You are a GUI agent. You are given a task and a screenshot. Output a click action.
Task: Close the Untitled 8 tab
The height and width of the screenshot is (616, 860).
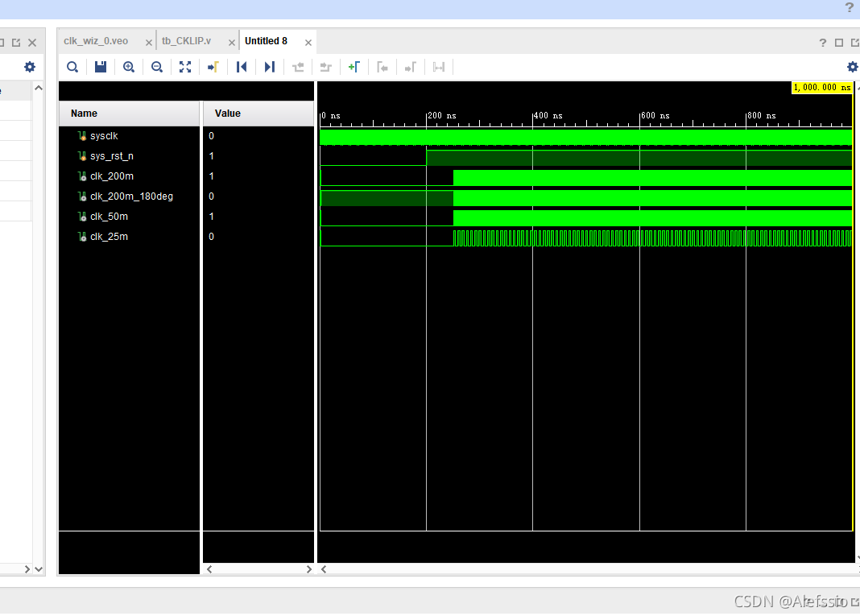point(308,43)
